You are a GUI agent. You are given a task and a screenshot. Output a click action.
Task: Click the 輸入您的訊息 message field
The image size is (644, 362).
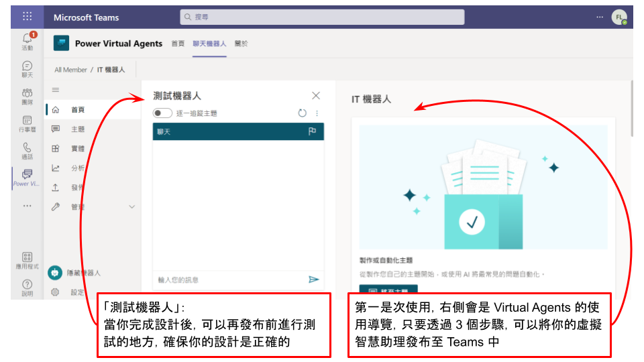click(230, 280)
